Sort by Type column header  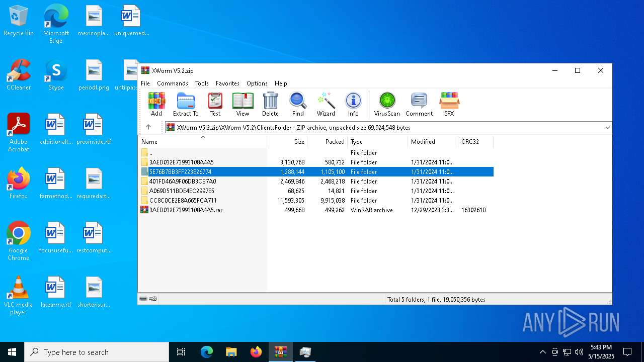378,142
